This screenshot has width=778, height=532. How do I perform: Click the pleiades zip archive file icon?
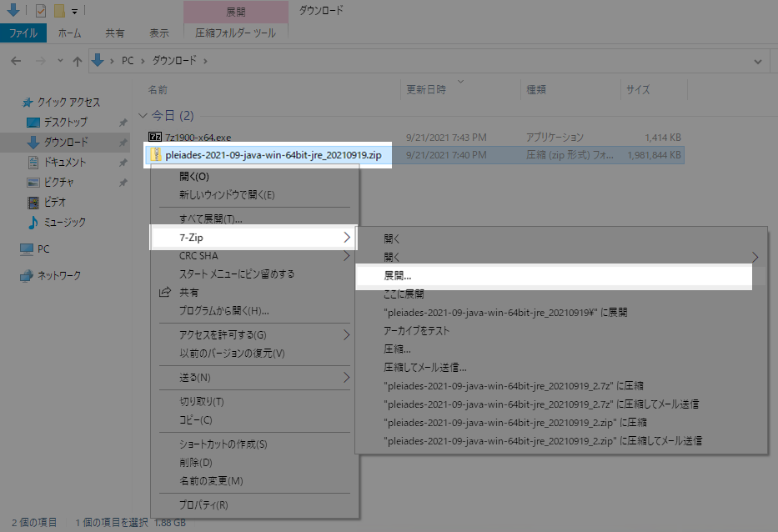point(157,155)
